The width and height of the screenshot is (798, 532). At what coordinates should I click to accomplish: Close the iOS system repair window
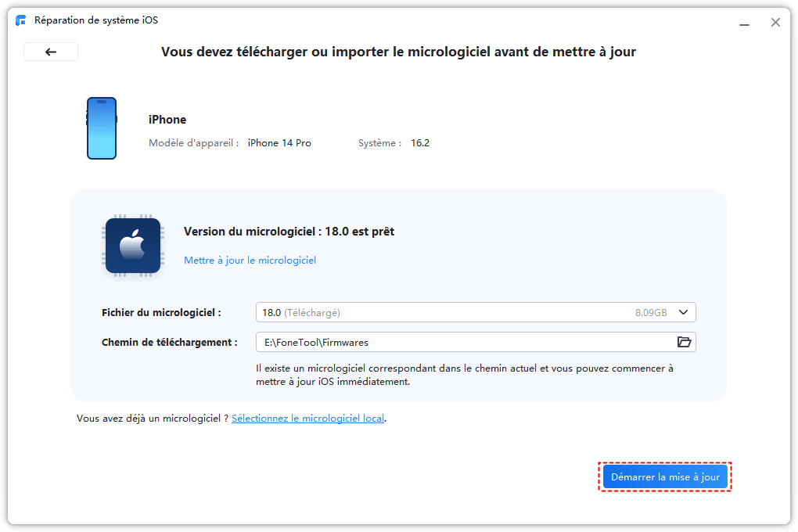pyautogui.click(x=775, y=23)
